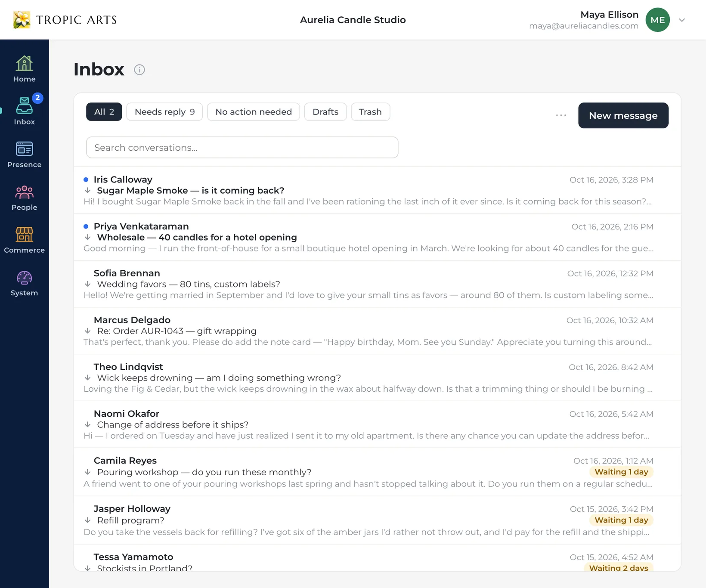
Task: Open the Inbox sidebar icon
Action: (x=24, y=111)
